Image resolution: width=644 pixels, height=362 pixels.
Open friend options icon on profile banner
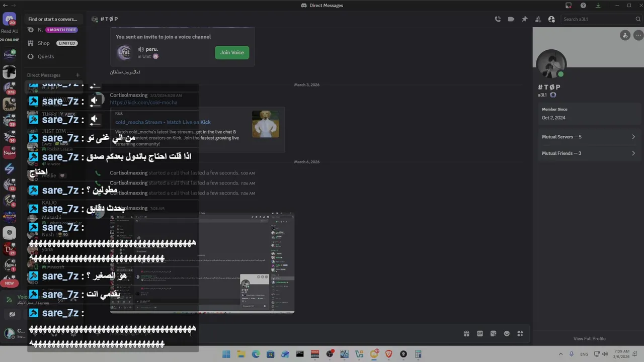pos(625,35)
